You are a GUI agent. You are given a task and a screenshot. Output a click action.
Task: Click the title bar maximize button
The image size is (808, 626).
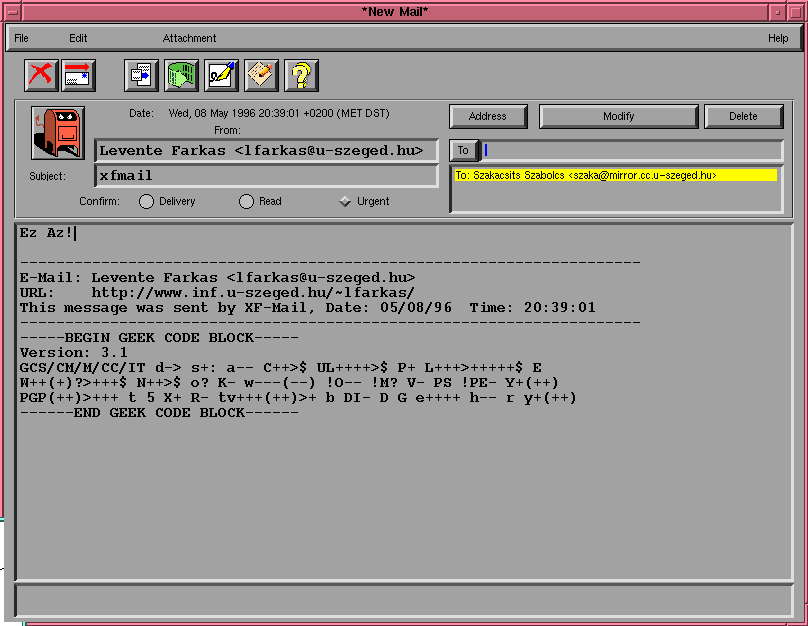(x=796, y=12)
